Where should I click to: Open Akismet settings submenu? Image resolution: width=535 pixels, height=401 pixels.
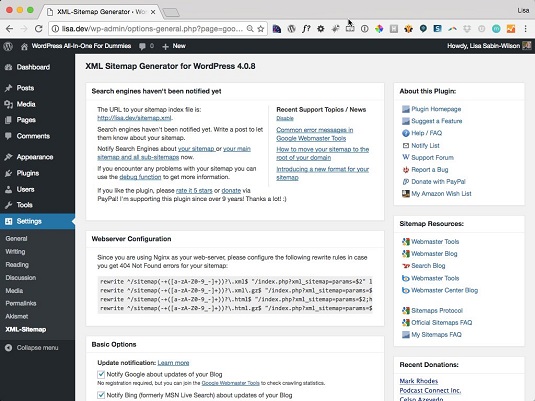[17, 316]
